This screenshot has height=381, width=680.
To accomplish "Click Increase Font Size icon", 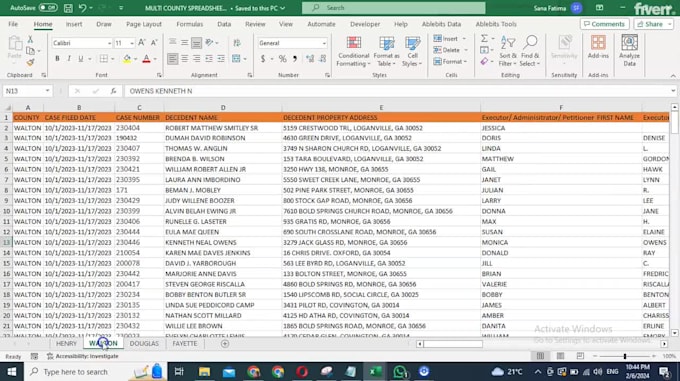I will click(x=142, y=43).
